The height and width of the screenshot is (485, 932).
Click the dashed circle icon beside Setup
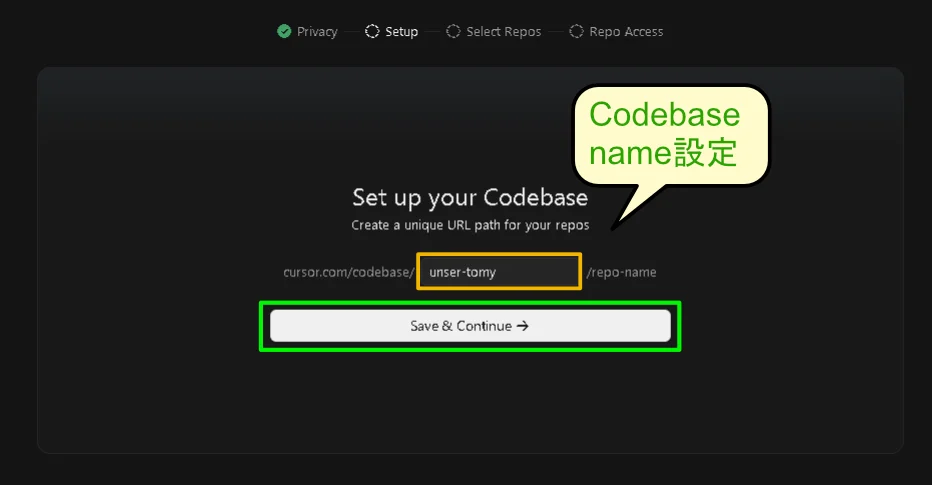pyautogui.click(x=372, y=32)
